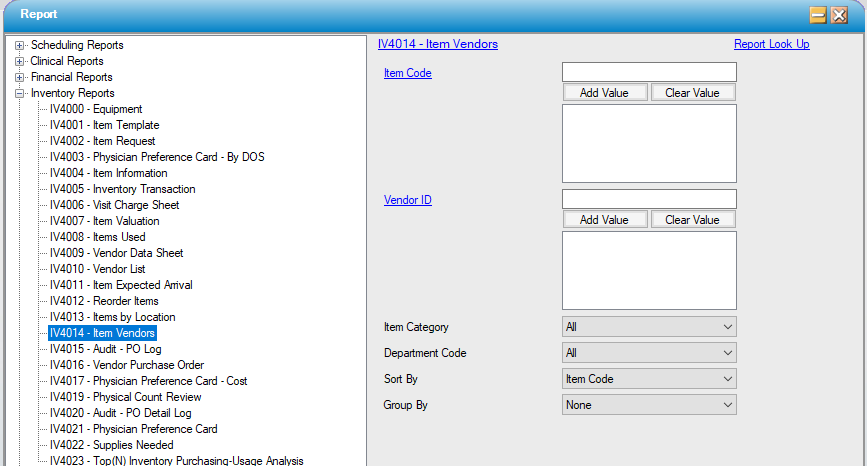Click the Item Code label link
Screen dimensions: 867x466
tap(408, 73)
